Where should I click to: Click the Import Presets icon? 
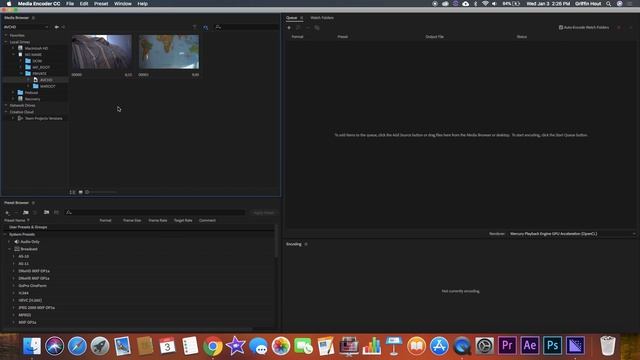[x=47, y=213]
